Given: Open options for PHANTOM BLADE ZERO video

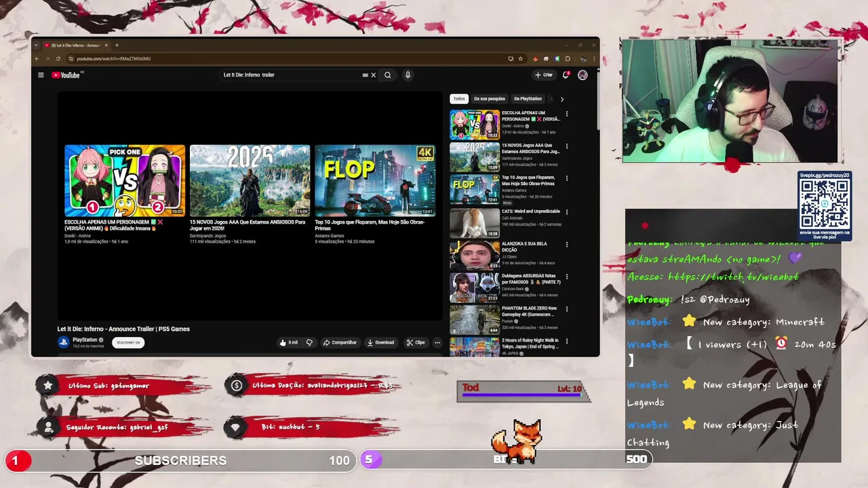Looking at the screenshot, I should pos(567,310).
